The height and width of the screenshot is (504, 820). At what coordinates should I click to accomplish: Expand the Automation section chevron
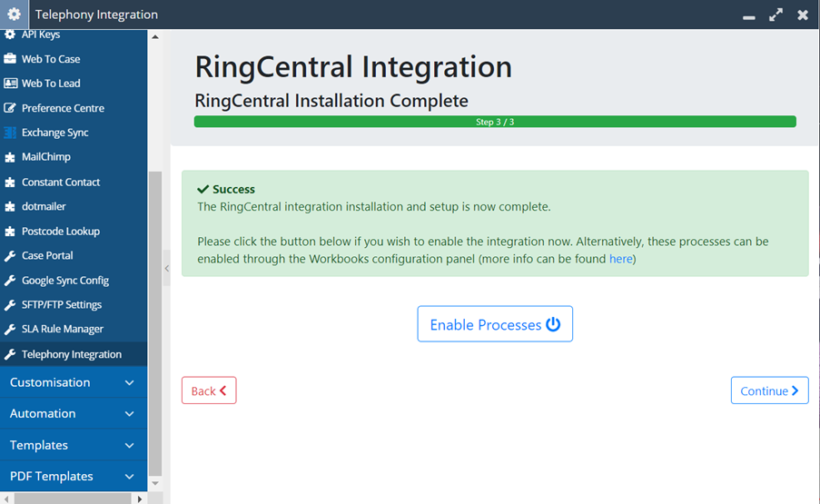129,413
